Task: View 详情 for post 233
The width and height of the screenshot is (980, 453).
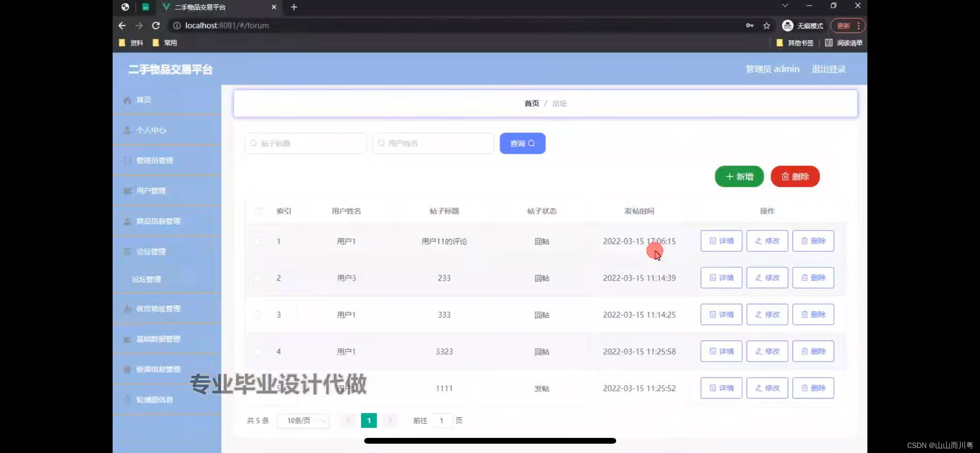Action: [x=721, y=278]
